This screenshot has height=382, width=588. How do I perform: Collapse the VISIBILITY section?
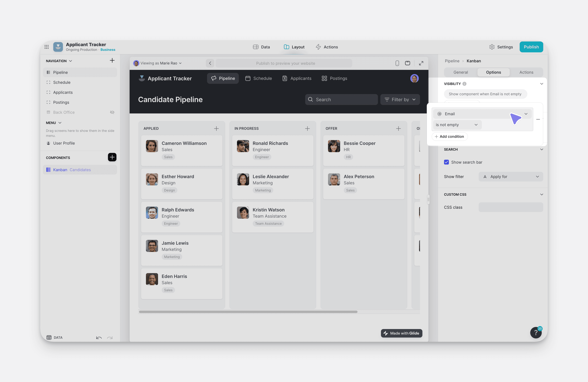542,84
